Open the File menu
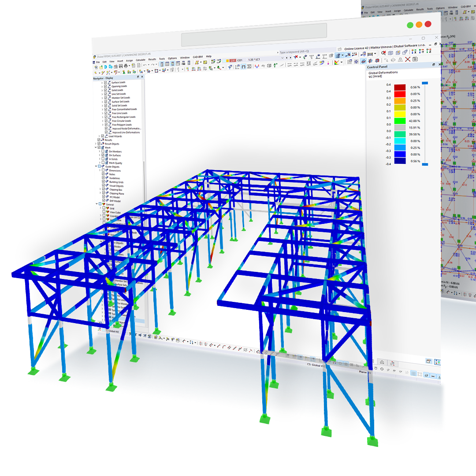 (x=98, y=62)
